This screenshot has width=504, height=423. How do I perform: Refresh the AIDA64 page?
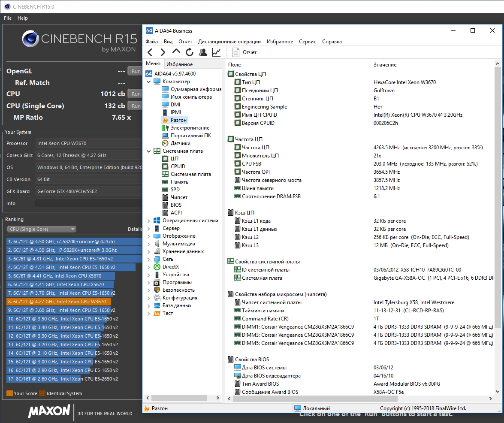pyautogui.click(x=190, y=52)
